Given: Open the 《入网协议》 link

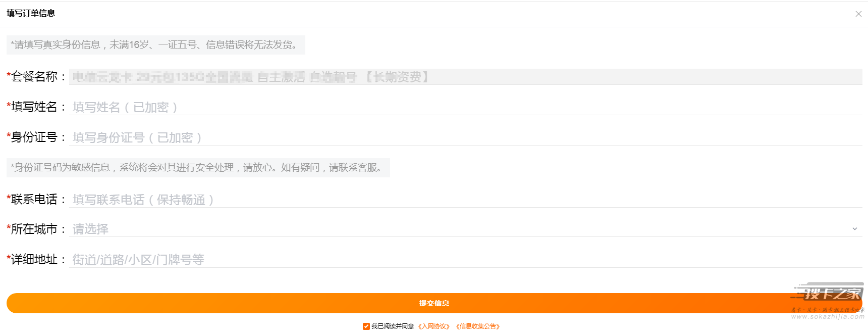Looking at the screenshot, I should point(433,326).
